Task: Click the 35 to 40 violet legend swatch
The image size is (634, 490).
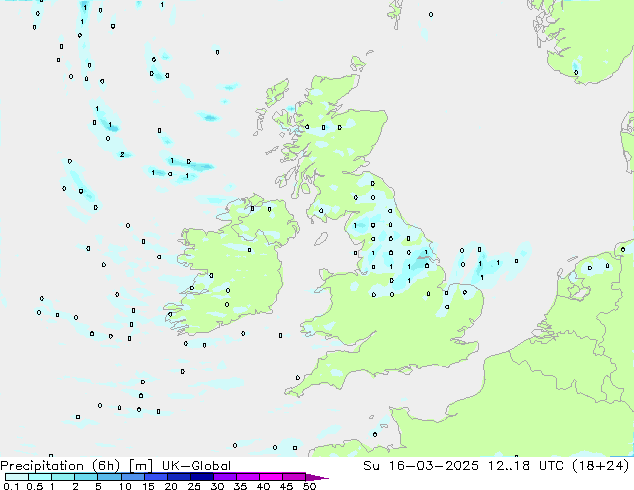Action: [248, 477]
